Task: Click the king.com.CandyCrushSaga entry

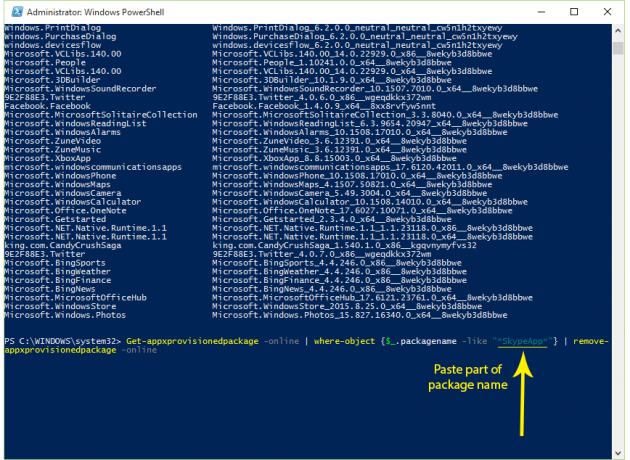Action: pyautogui.click(x=58, y=243)
